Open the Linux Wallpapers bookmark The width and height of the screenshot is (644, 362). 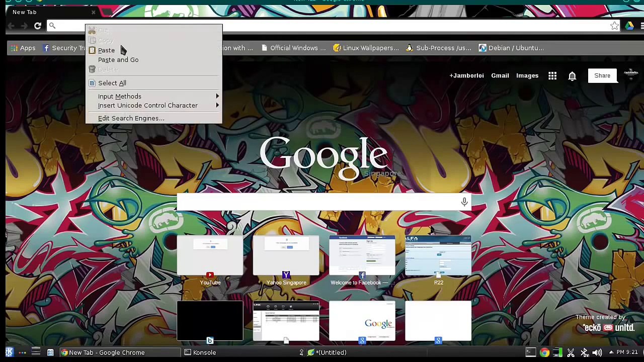[366, 48]
